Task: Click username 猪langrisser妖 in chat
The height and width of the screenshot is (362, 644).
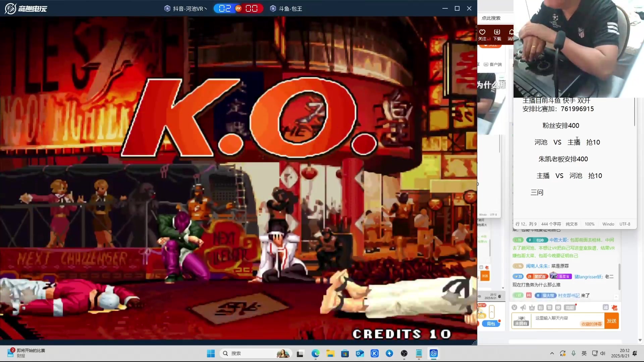Action: 588,277
